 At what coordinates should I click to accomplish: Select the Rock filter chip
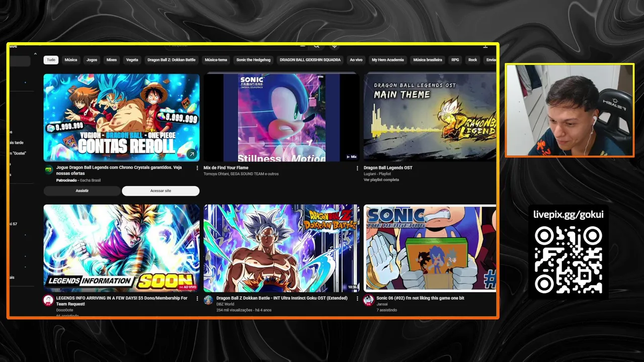point(472,60)
